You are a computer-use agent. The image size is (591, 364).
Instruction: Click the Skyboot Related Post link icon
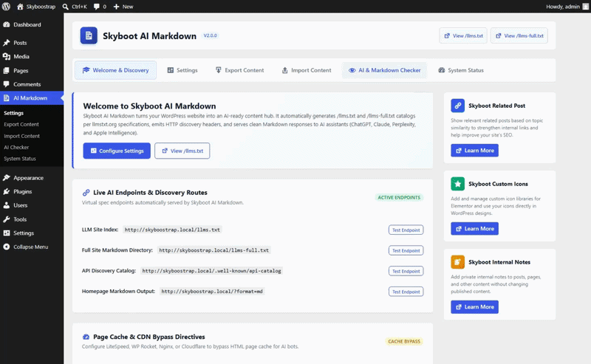(457, 106)
